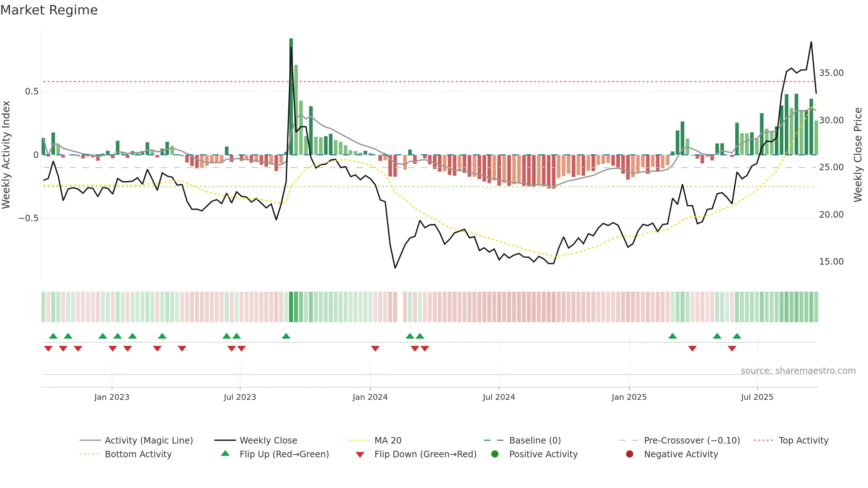Click the gray Magic Line legend swatch
The width and height of the screenshot is (868, 488).
[x=90, y=440]
